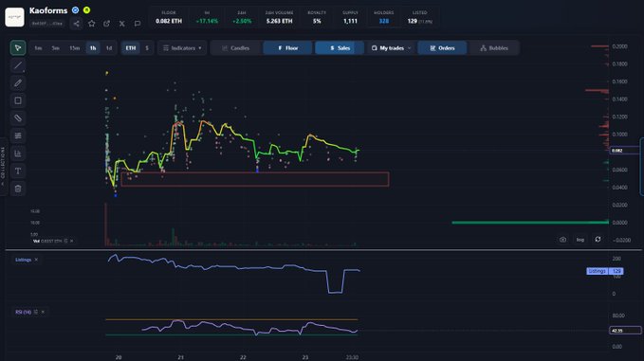Click the +17.14% 1H change value
644x361 pixels.
click(207, 21)
